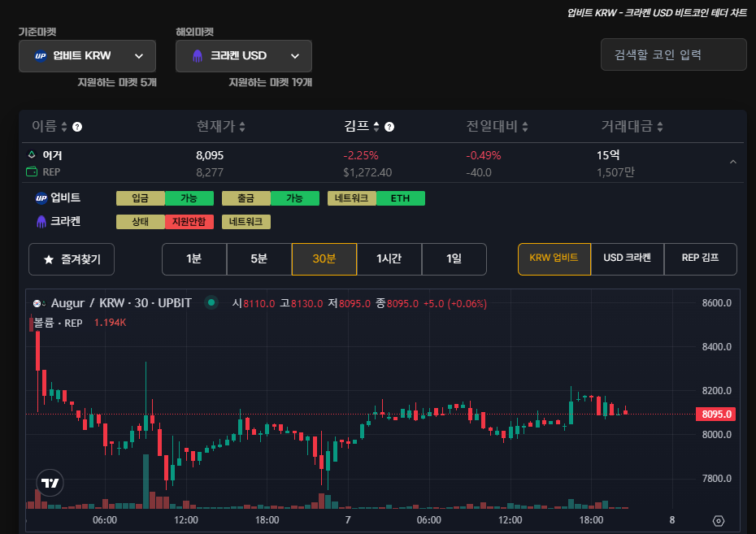Select the 1시간 chart interval
756x534 pixels.
pos(389,259)
